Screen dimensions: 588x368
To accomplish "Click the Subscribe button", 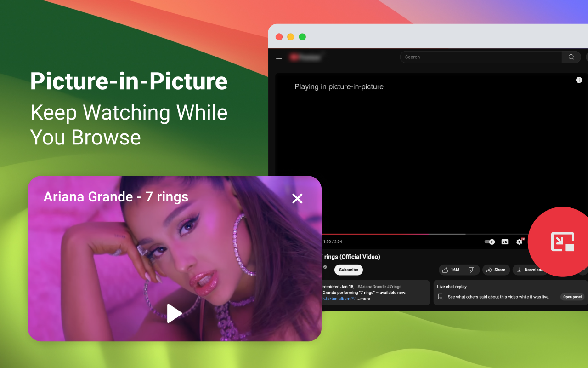I will 349,270.
